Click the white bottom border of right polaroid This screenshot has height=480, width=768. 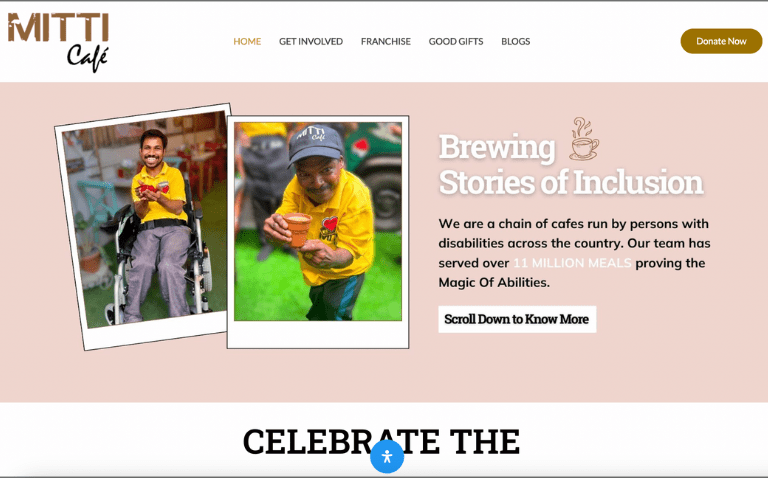pos(318,335)
